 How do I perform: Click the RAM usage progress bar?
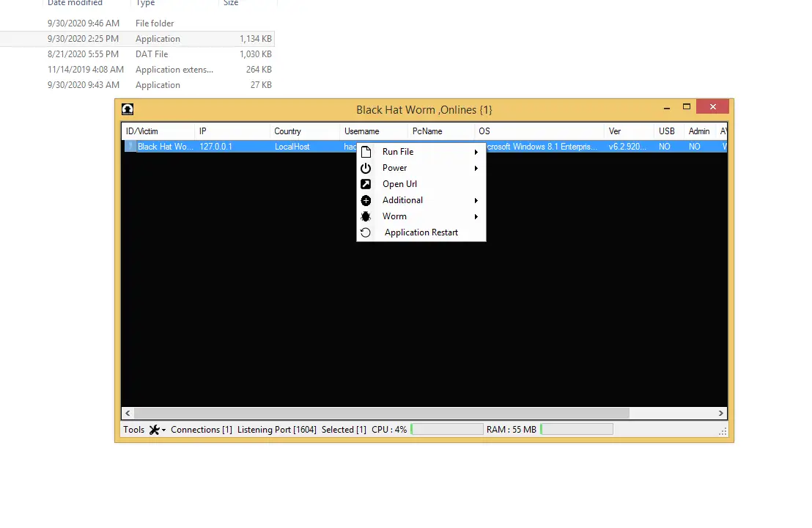577,430
